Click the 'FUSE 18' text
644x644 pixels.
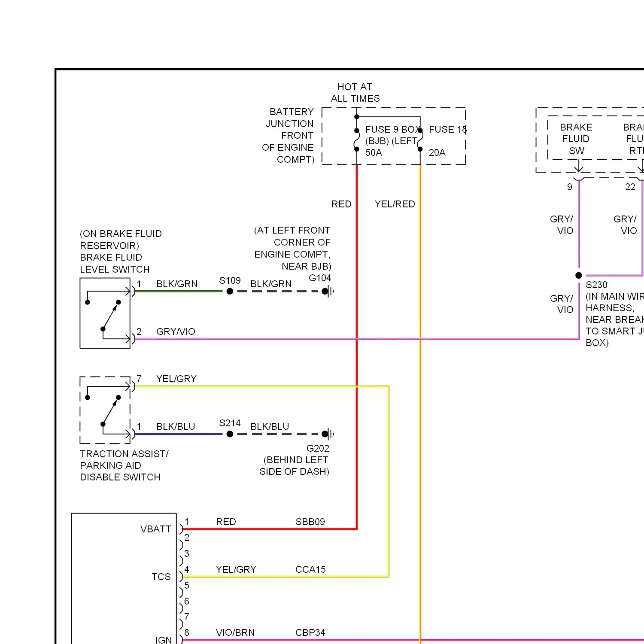[448, 129]
